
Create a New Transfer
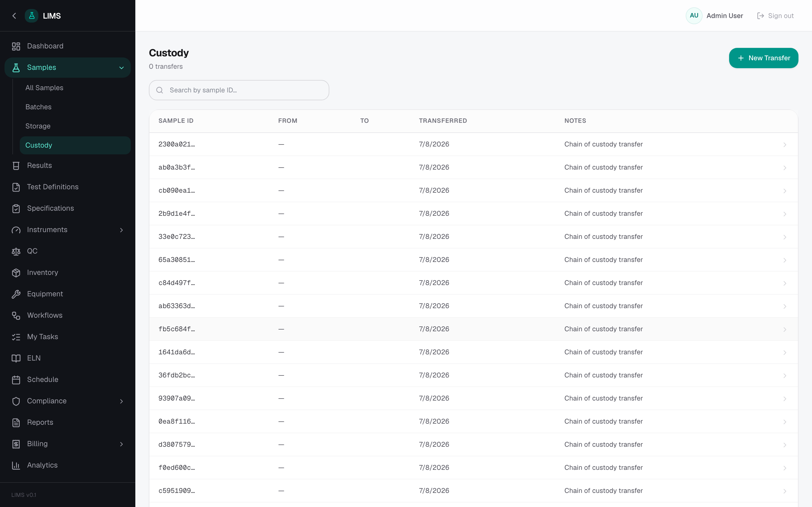763,58
